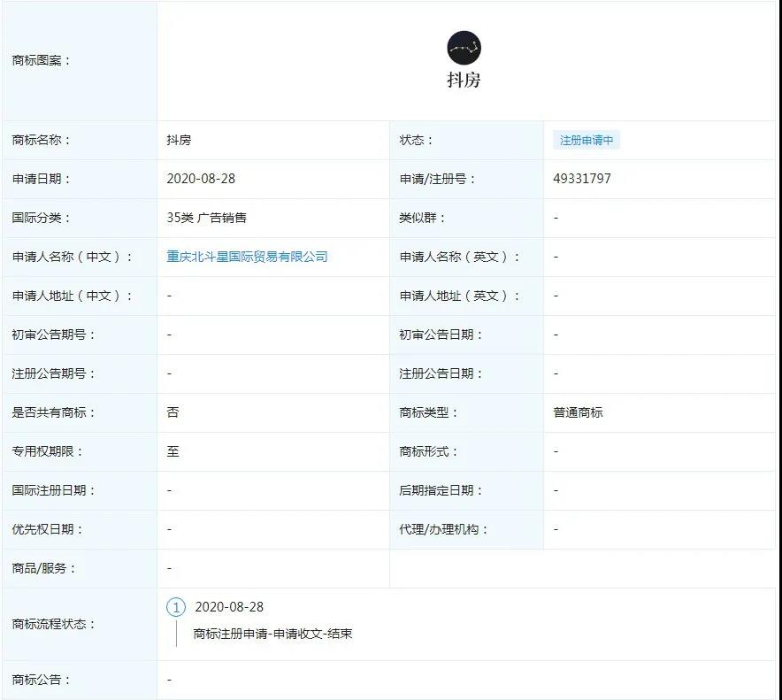Click the 至 value beside 专用权期限

coord(172,451)
